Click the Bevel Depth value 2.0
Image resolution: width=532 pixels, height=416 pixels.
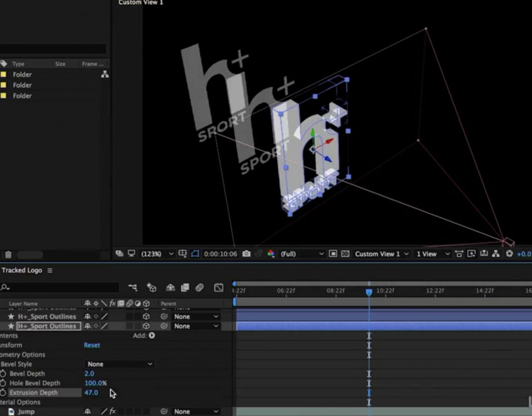pyautogui.click(x=89, y=373)
